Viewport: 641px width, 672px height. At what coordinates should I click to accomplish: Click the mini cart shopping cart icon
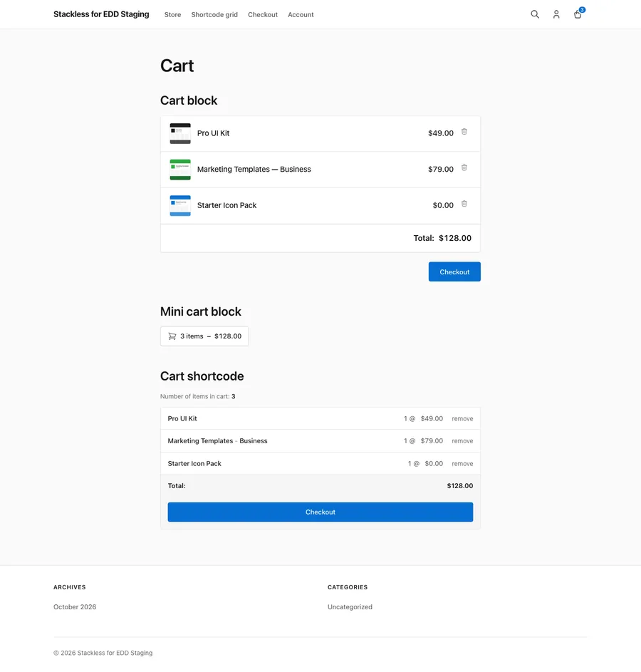[x=172, y=336]
